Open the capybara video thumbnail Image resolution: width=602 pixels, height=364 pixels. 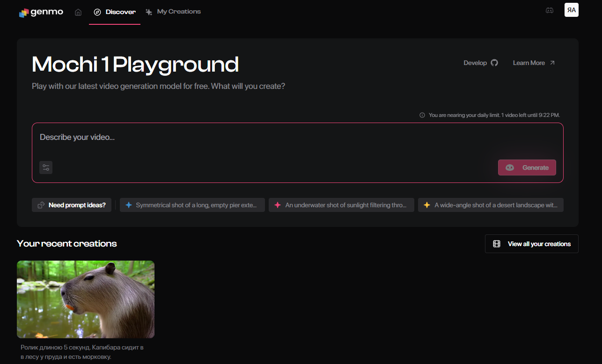point(86,299)
